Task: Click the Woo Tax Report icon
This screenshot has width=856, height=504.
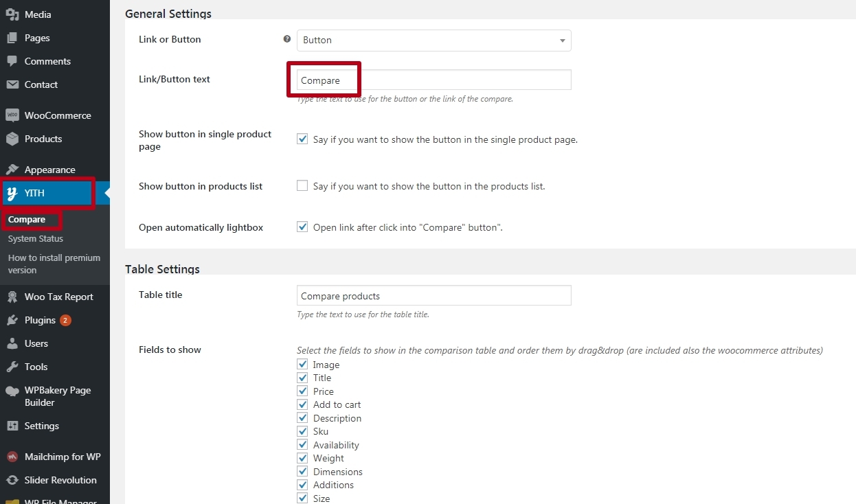Action: 12,297
